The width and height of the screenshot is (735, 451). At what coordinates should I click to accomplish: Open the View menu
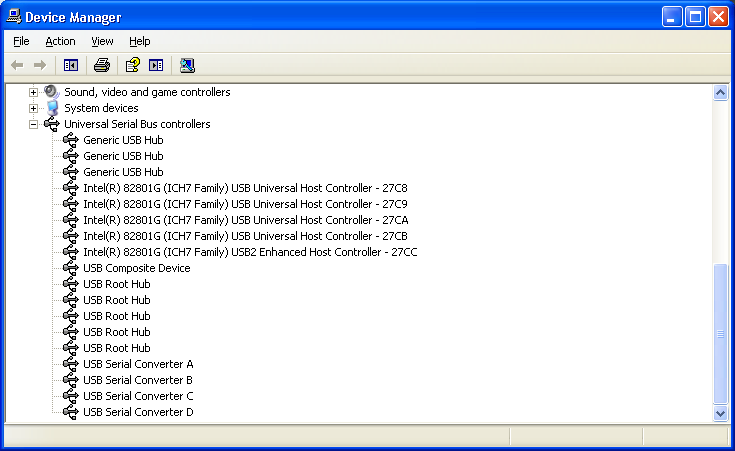pyautogui.click(x=102, y=41)
